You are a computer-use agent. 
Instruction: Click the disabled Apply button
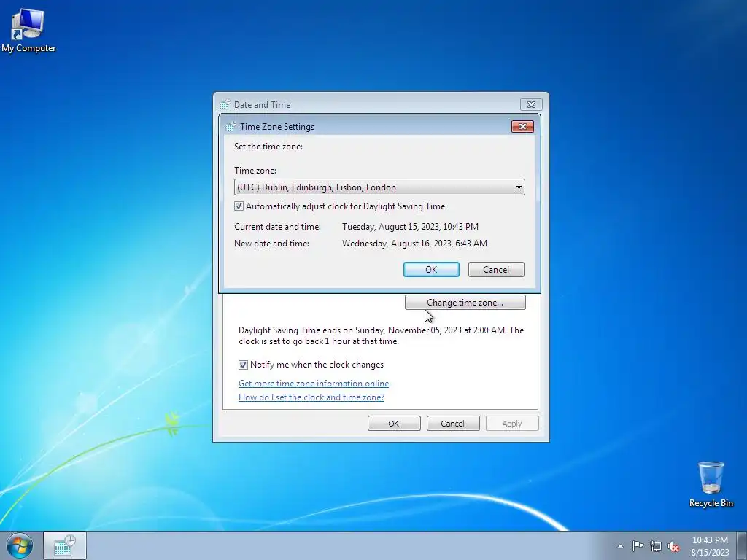point(512,424)
